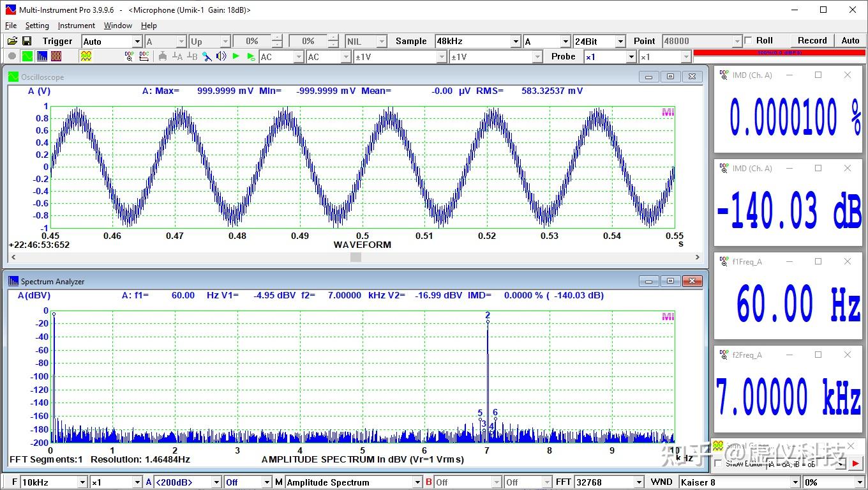Expand the Kaiser 8 window function dropdown
The height and width of the screenshot is (490, 868).
point(795,482)
